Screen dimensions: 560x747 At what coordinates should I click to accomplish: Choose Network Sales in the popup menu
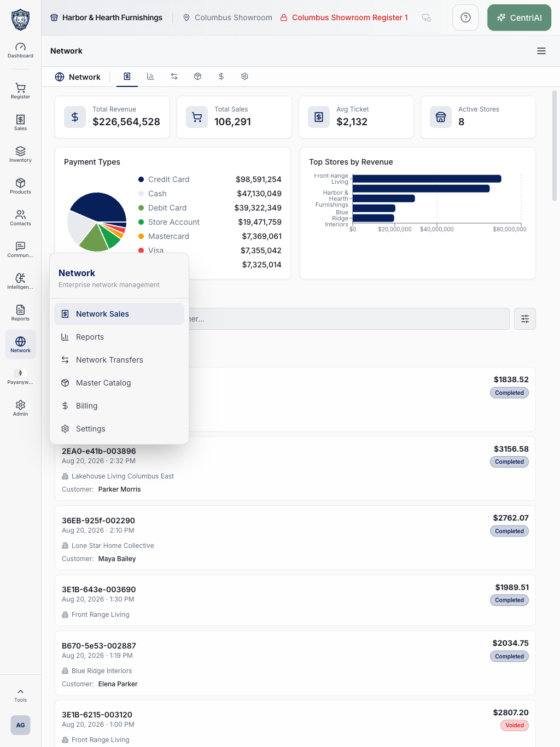pyautogui.click(x=119, y=314)
